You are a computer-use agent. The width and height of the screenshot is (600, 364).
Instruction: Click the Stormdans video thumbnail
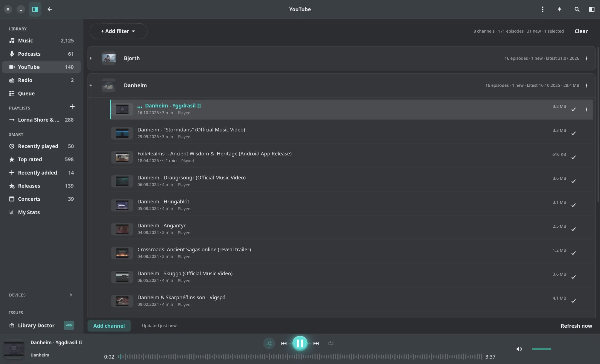[x=122, y=133]
